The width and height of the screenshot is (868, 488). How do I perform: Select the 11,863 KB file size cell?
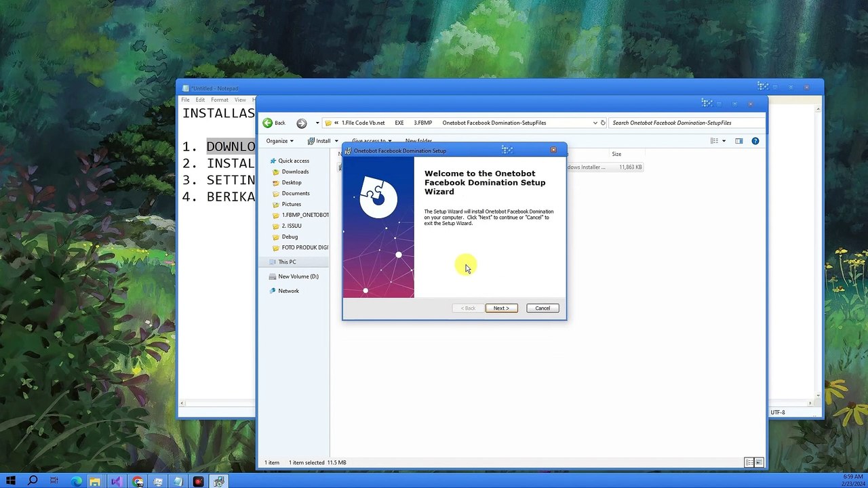(x=630, y=167)
